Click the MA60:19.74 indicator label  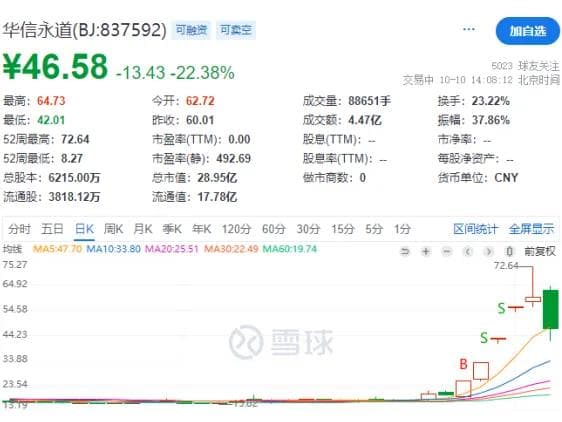tap(290, 248)
